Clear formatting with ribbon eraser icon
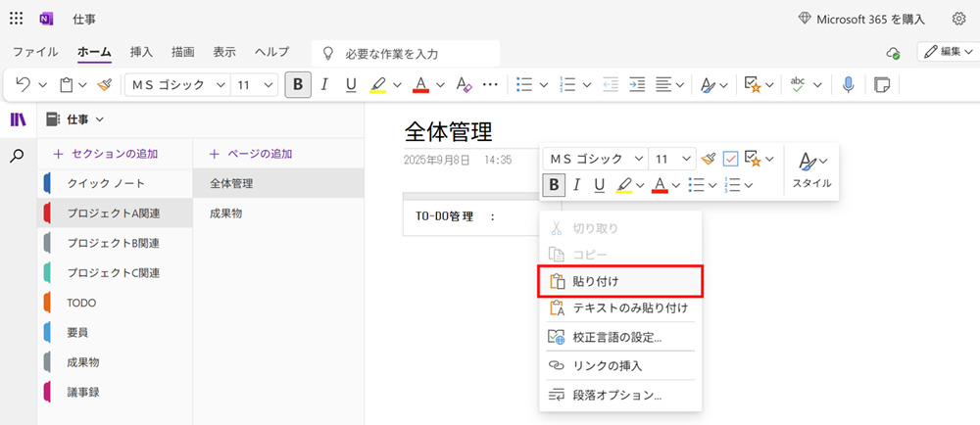 pos(464,84)
